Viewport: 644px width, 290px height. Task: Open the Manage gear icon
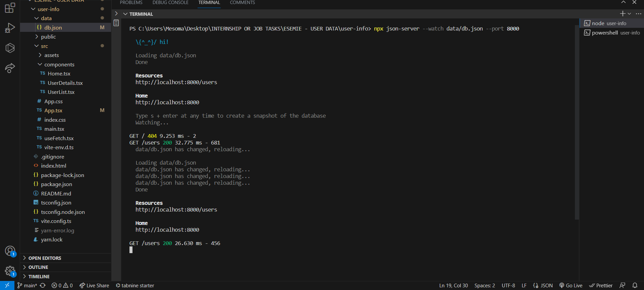point(10,271)
